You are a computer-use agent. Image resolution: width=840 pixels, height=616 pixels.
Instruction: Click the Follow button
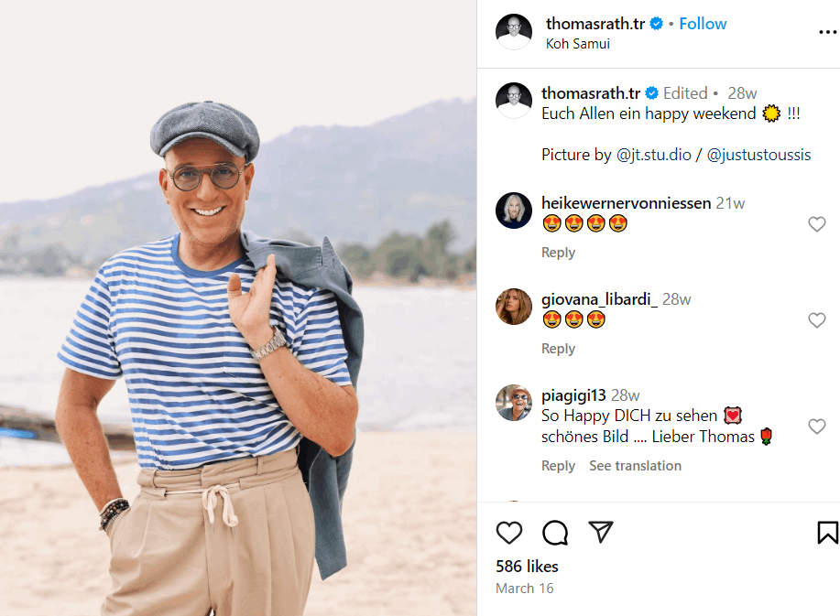click(703, 24)
